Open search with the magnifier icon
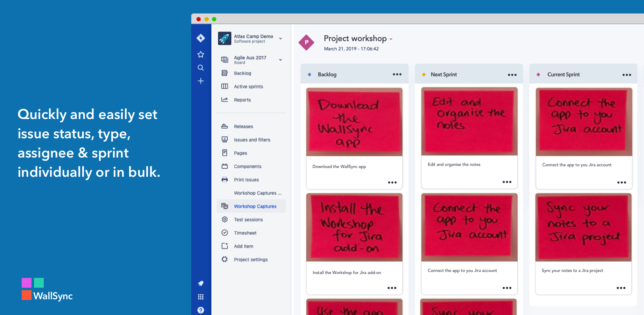 (x=201, y=68)
